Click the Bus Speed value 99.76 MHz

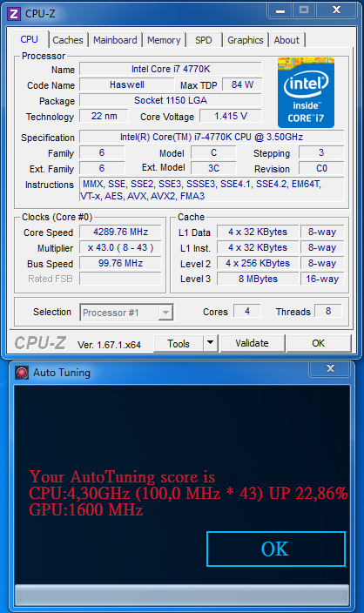click(x=120, y=263)
